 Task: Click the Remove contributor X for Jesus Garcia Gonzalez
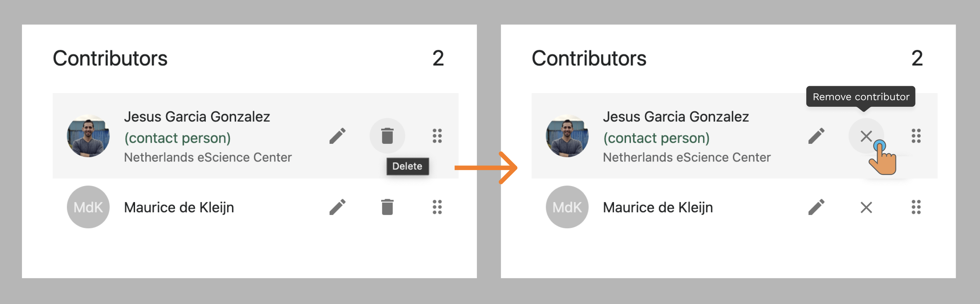pos(867,136)
